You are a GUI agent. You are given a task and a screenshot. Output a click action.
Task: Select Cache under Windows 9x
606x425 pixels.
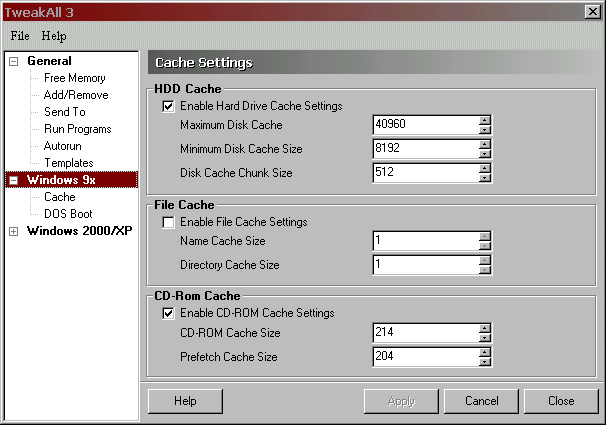(60, 197)
